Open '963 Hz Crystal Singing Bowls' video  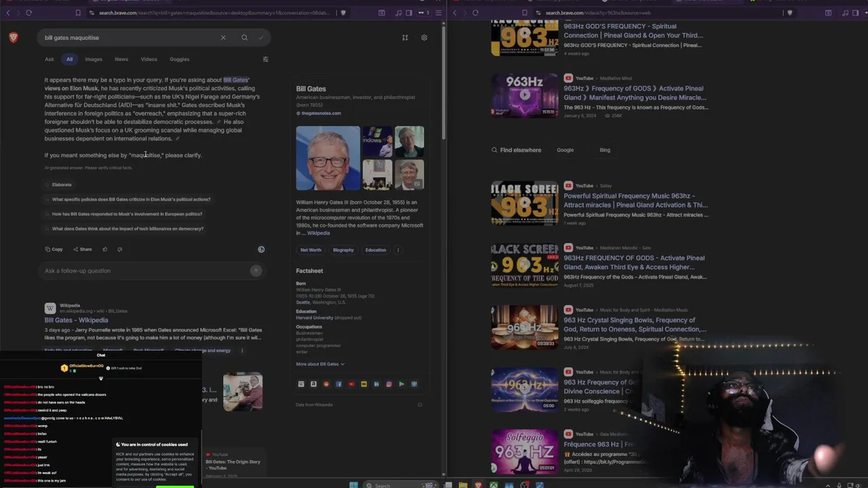coord(635,325)
